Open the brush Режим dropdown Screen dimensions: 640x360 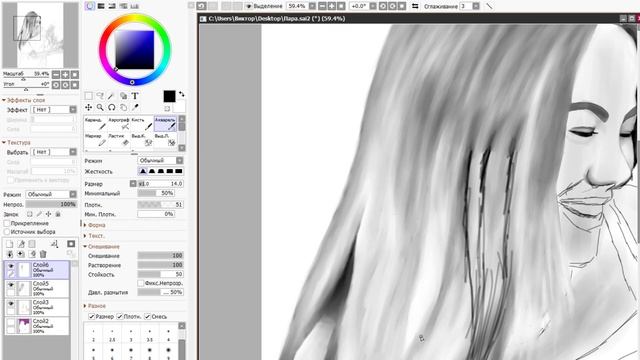pos(160,160)
